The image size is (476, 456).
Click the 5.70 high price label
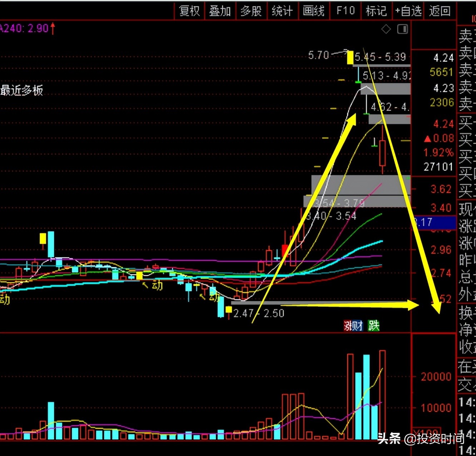pos(318,55)
